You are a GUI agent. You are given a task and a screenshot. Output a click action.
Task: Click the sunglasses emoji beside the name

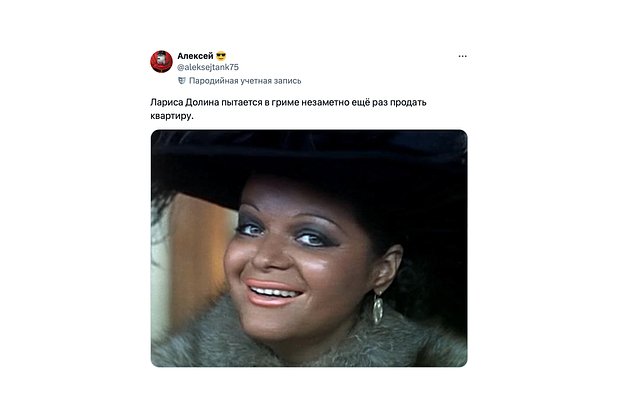click(x=221, y=56)
